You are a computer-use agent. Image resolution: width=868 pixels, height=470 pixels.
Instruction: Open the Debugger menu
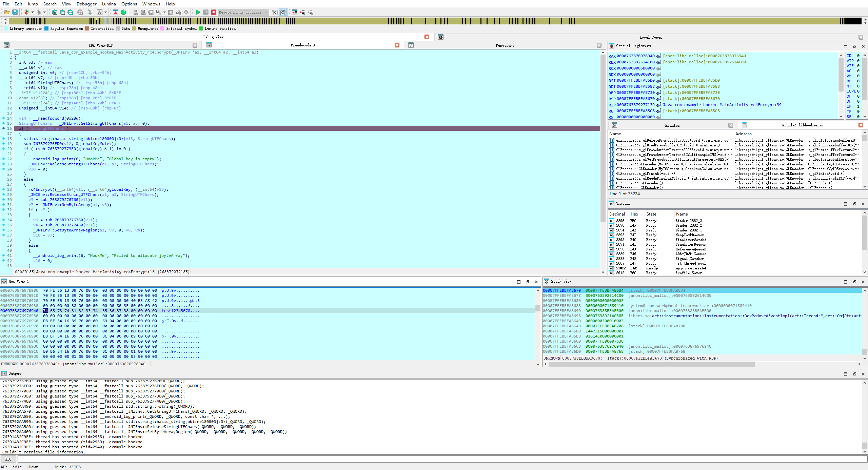coord(86,4)
